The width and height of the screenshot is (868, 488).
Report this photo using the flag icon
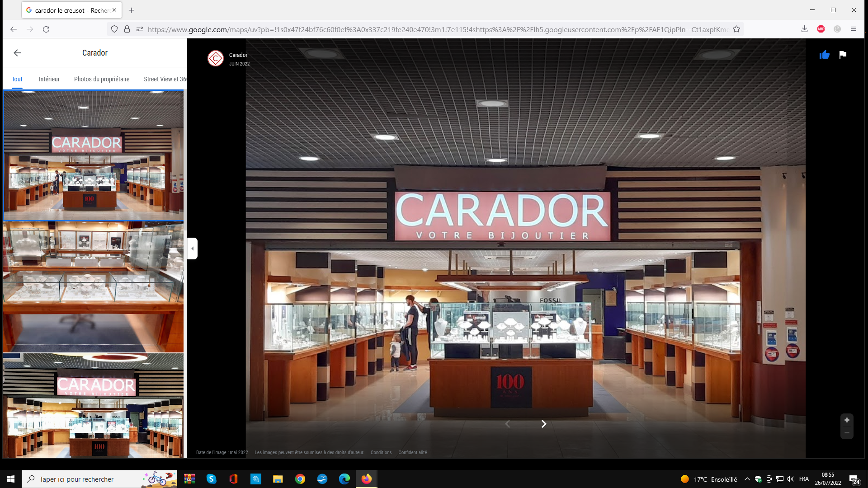pos(843,55)
